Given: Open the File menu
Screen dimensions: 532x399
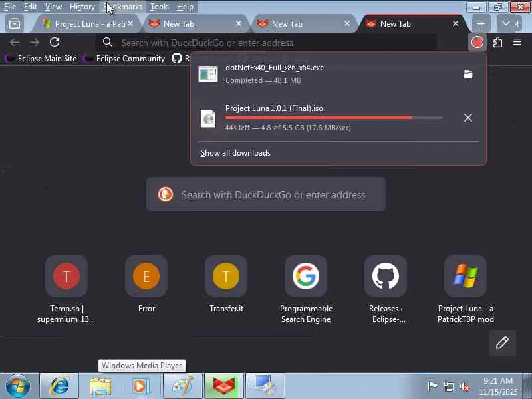Looking at the screenshot, I should (x=10, y=7).
